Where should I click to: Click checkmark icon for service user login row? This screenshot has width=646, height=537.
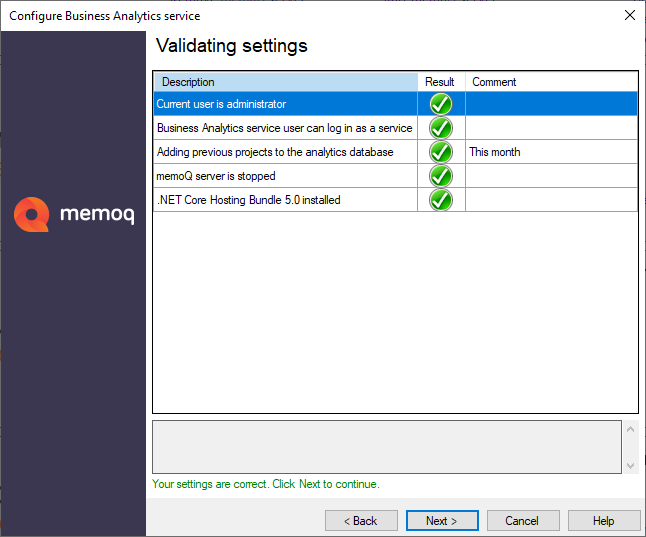(x=441, y=128)
